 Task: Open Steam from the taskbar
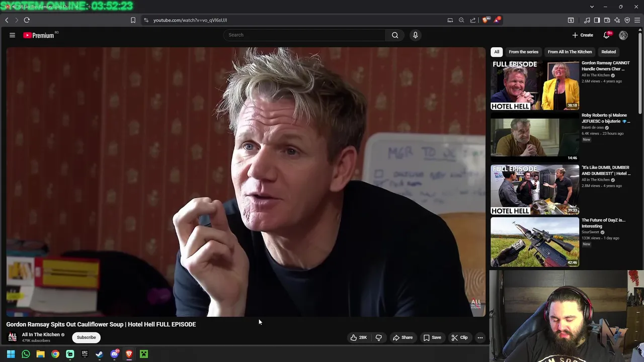click(x=99, y=354)
